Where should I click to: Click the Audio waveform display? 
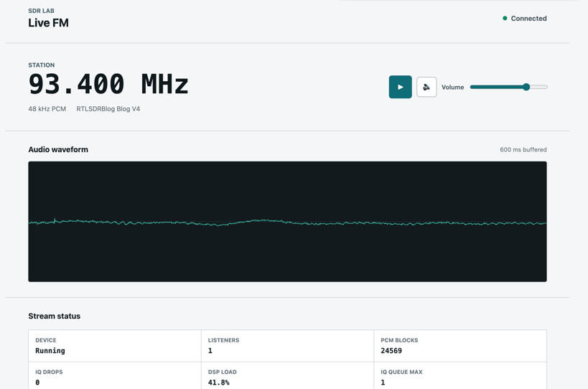pyautogui.click(x=287, y=222)
